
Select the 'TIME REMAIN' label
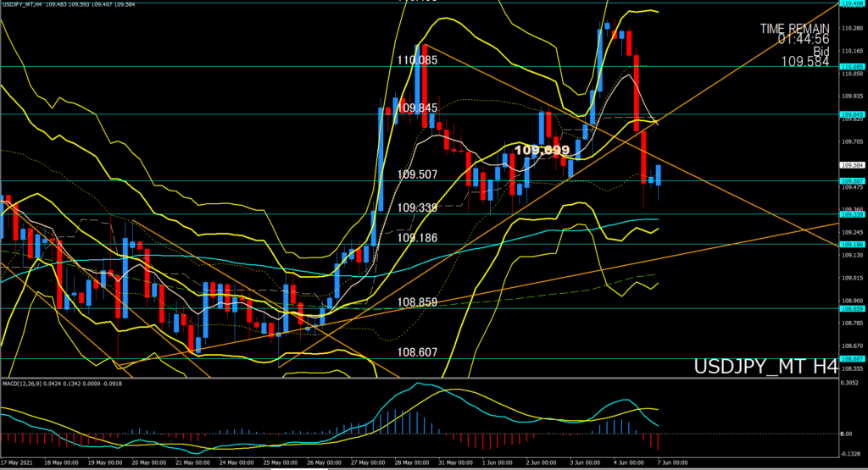click(794, 28)
